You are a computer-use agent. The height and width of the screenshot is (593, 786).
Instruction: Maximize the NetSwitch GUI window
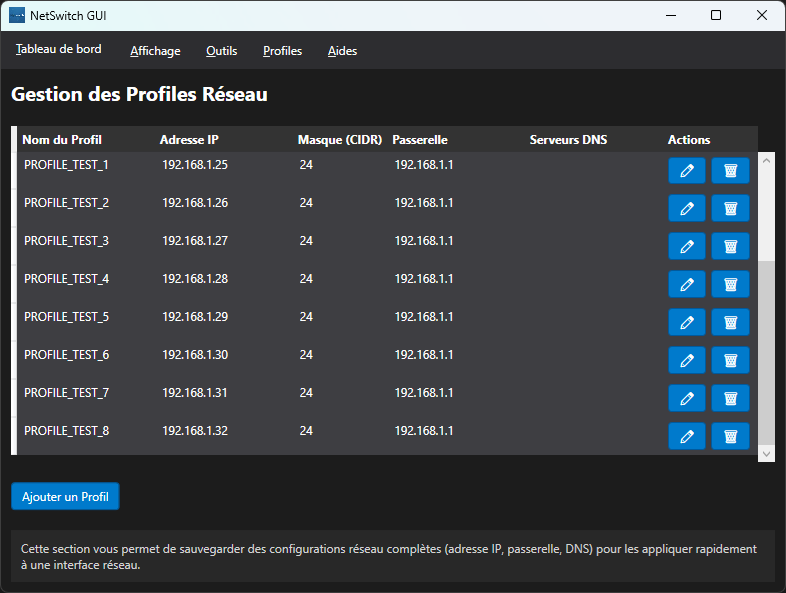point(716,16)
